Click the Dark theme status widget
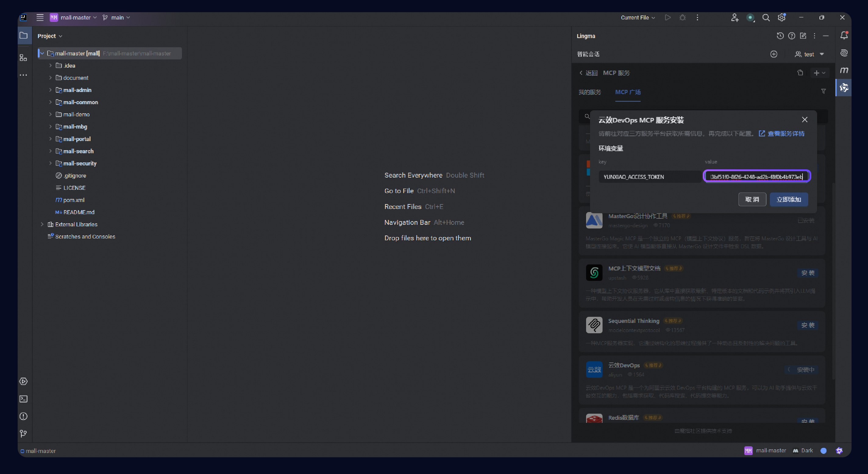Viewport: 868px width, 474px height. pos(803,451)
